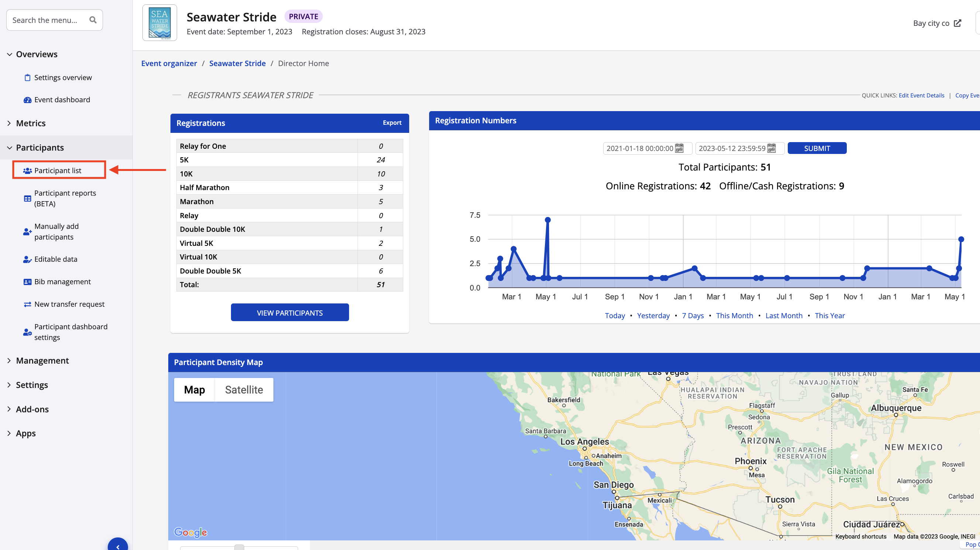
Task: Click the Settings overview clipboard icon
Action: pos(27,78)
